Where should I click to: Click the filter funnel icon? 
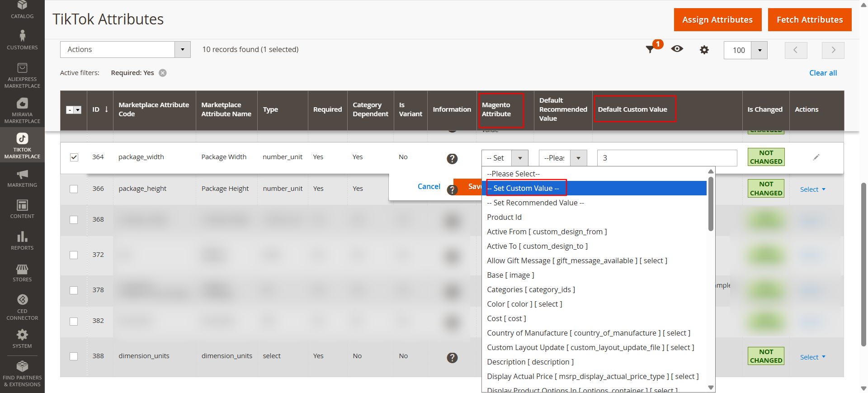(650, 49)
